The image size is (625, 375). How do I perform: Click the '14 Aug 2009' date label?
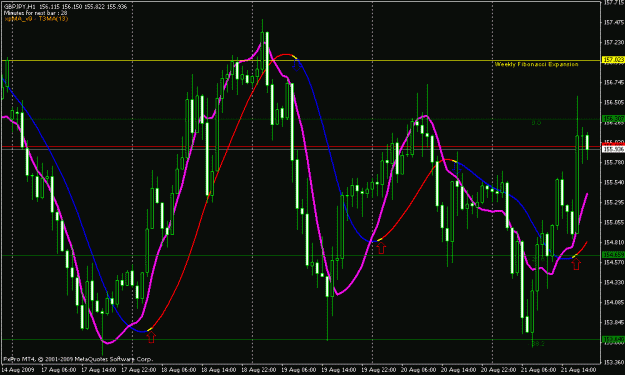coord(18,370)
